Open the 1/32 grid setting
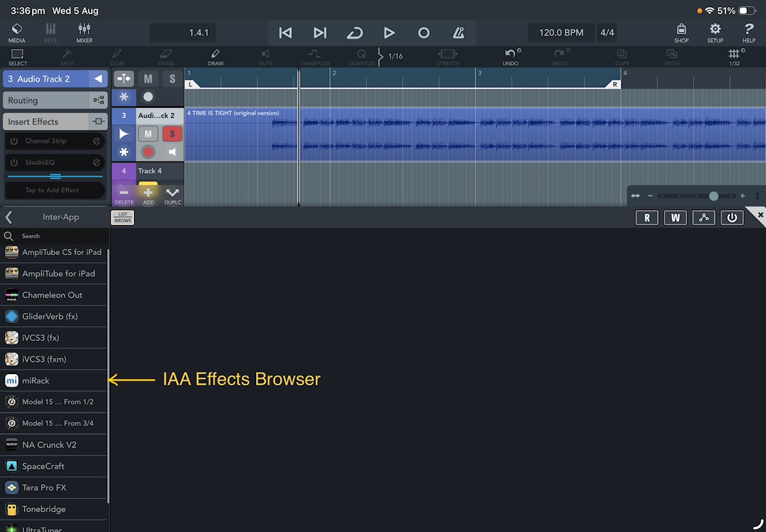Screen dimensions: 766x532 [734, 57]
